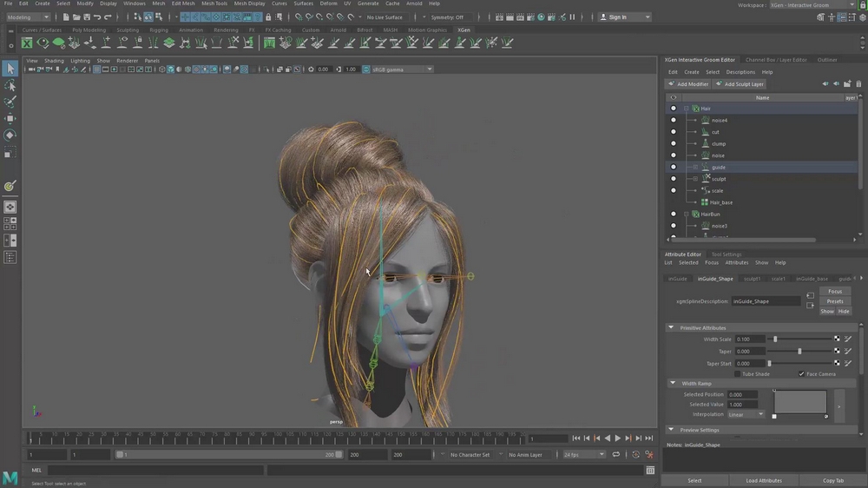Screen dimensions: 868x488
Task: Toggle visibility of clump modifier
Action: [674, 143]
